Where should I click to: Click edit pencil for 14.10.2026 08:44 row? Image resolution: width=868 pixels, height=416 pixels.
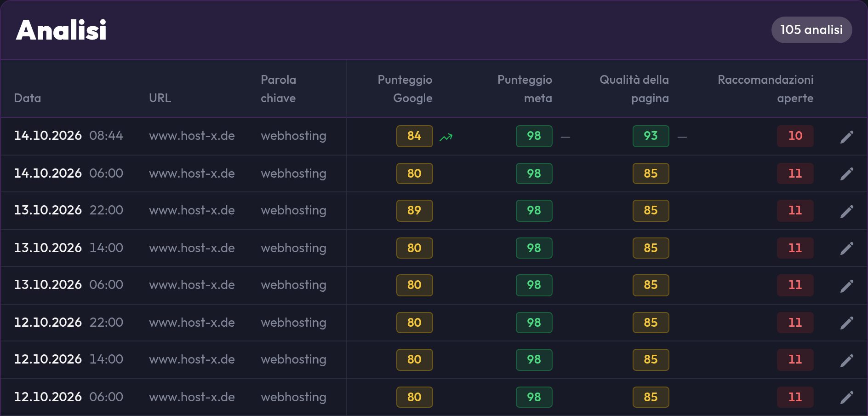pos(846,137)
